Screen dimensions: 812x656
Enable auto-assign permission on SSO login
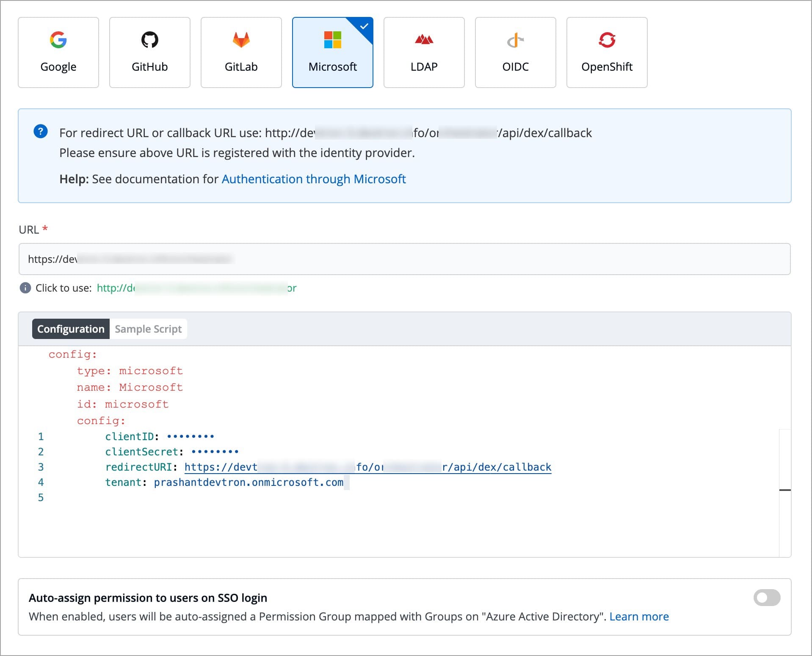(766, 598)
